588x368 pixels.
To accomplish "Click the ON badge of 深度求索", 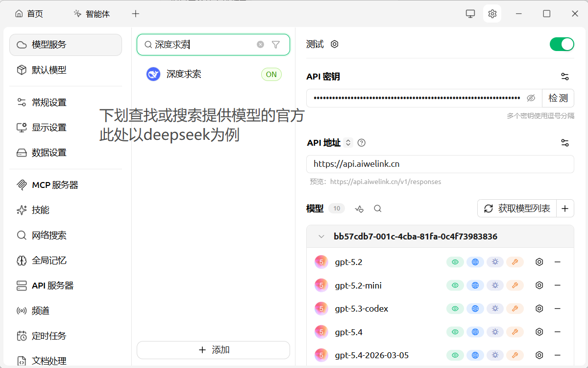I will 271,75.
